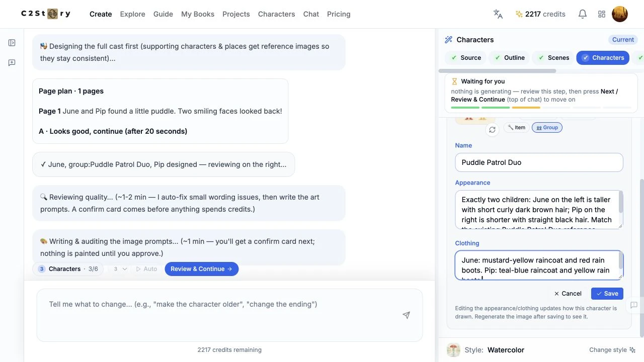Click the Clothing text area
644x362 pixels.
tap(539, 265)
